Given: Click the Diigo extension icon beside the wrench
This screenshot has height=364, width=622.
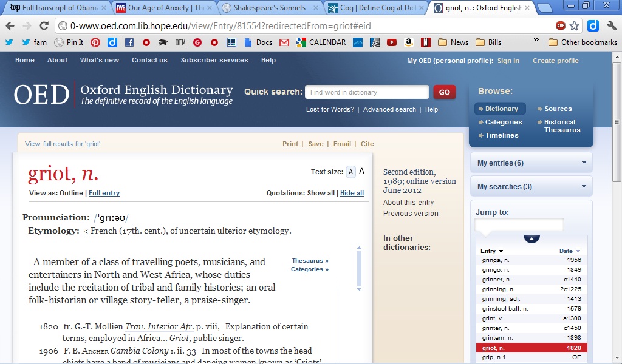Looking at the screenshot, I should [593, 25].
